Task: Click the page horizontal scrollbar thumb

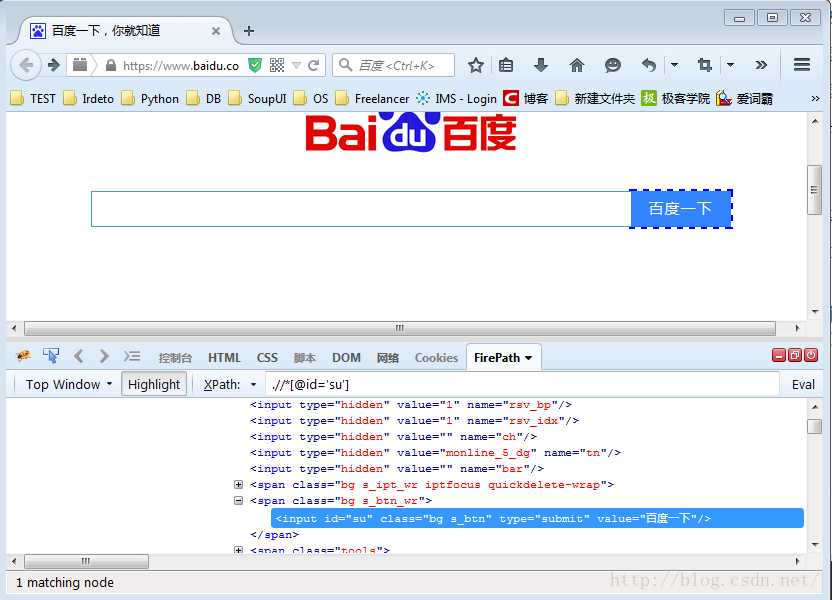Action: 400,328
